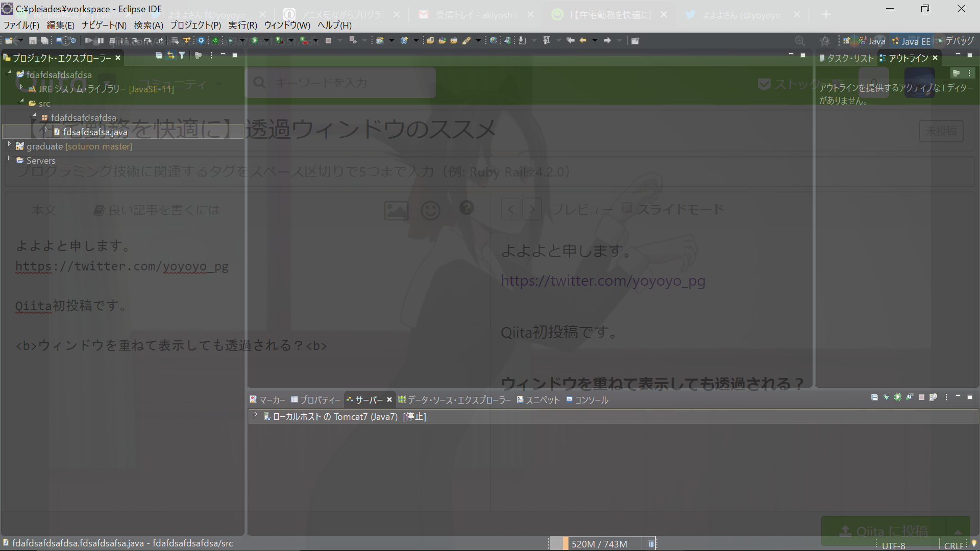Toggle Link with Editor in Project Explorer

point(170,56)
